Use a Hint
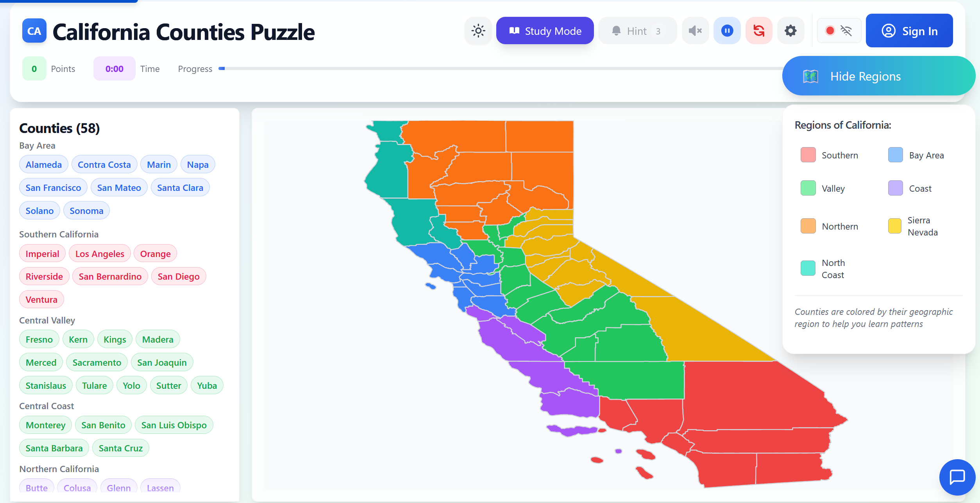 [637, 31]
